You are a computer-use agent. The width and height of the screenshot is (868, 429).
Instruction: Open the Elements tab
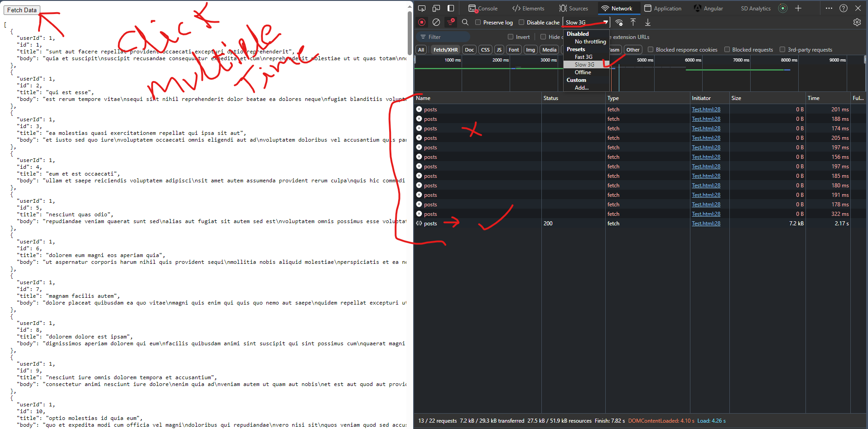(x=528, y=8)
